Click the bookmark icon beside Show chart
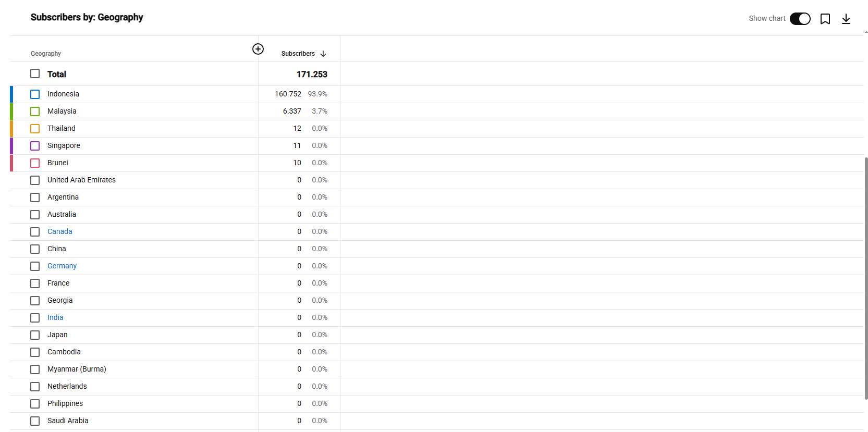 [825, 19]
